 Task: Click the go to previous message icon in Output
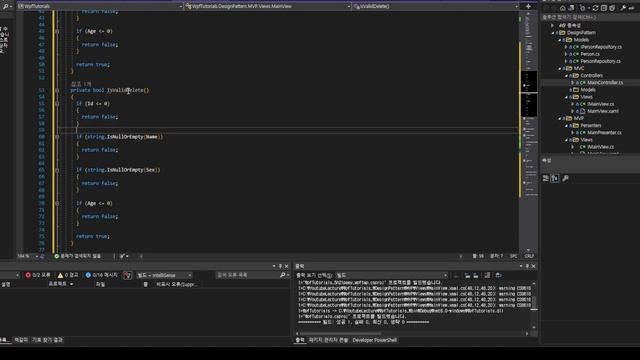point(467,276)
